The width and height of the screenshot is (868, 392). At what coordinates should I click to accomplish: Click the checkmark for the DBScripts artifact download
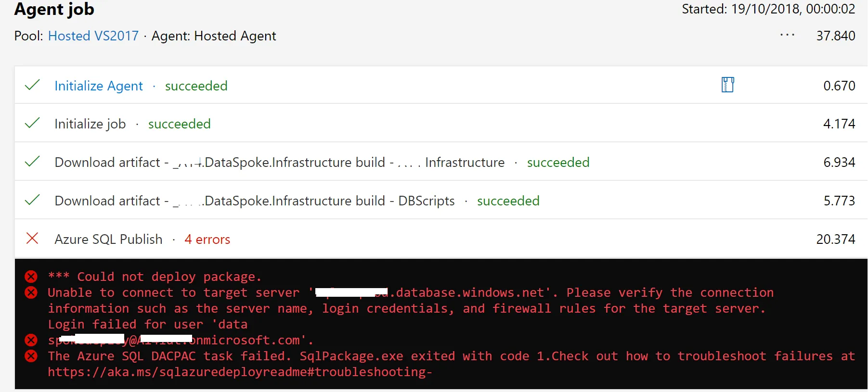point(32,200)
